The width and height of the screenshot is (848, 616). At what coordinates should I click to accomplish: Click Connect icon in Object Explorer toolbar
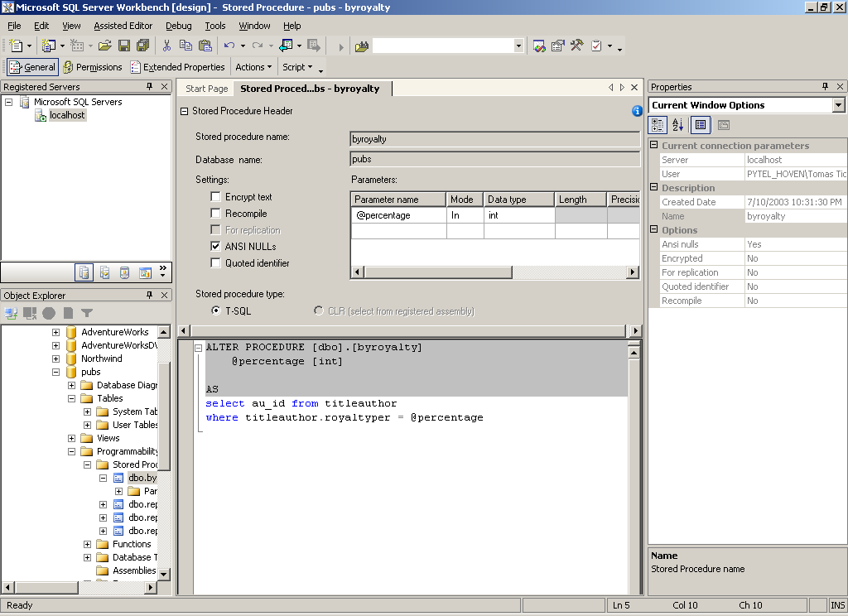point(11,313)
